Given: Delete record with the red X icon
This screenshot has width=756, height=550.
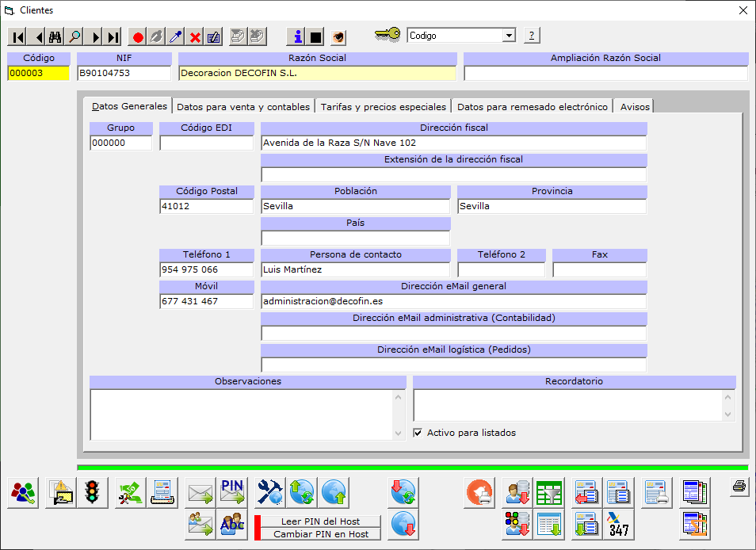Looking at the screenshot, I should (195, 37).
